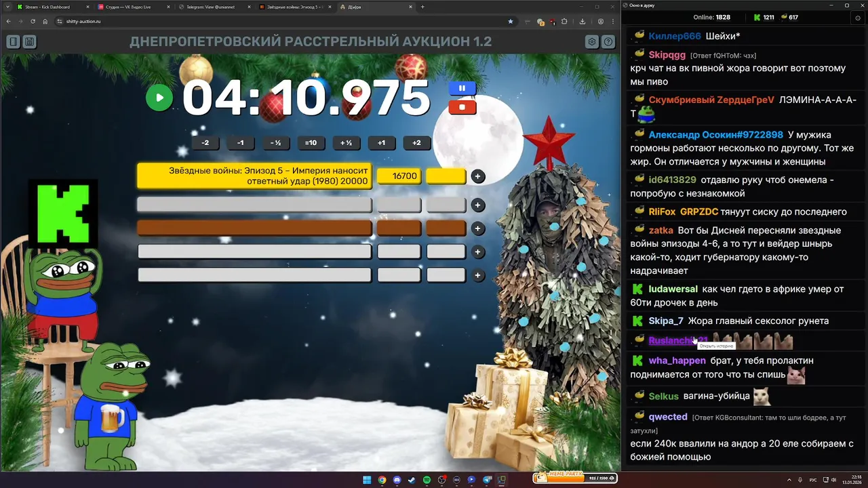Viewport: 868px width, 488px height.
Task: Subtract one minute with -1 button
Action: click(x=240, y=143)
